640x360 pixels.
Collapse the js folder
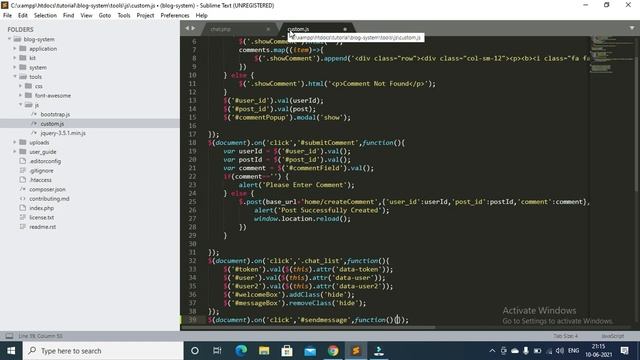click(21, 105)
